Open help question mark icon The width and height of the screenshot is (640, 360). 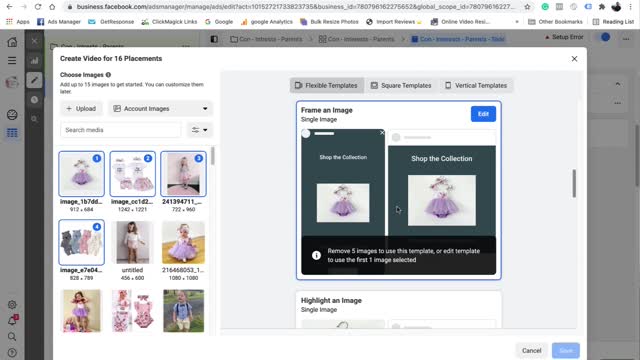click(12, 353)
